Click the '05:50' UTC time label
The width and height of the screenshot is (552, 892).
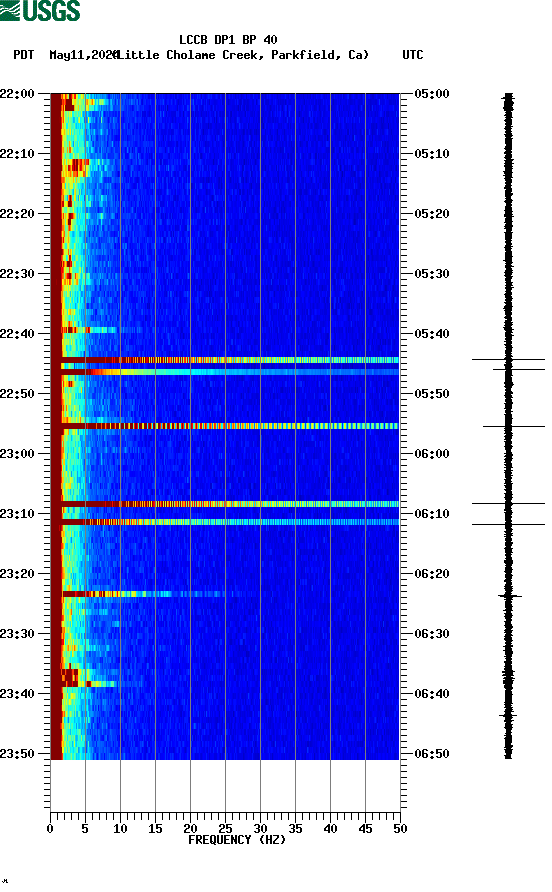click(x=432, y=394)
